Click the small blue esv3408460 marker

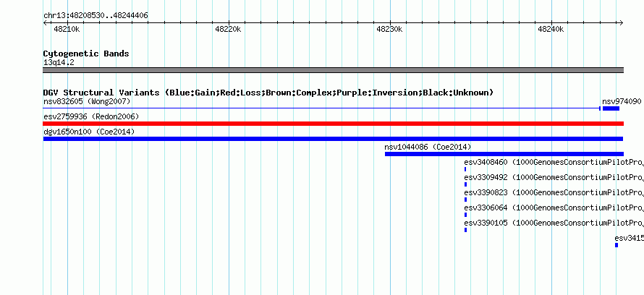tap(465, 169)
